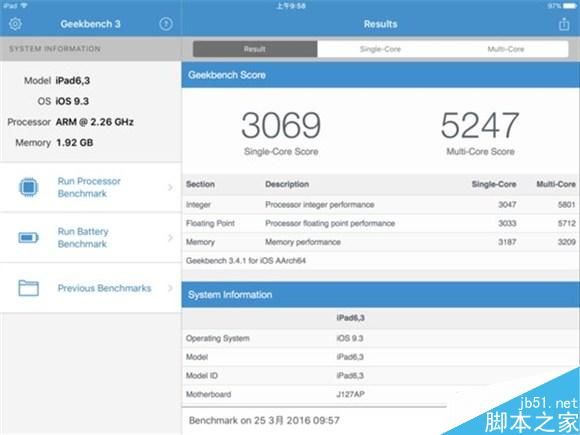Click the Processor ARM @ 2.26 GHz value
The height and width of the screenshot is (435, 580).
pos(95,122)
